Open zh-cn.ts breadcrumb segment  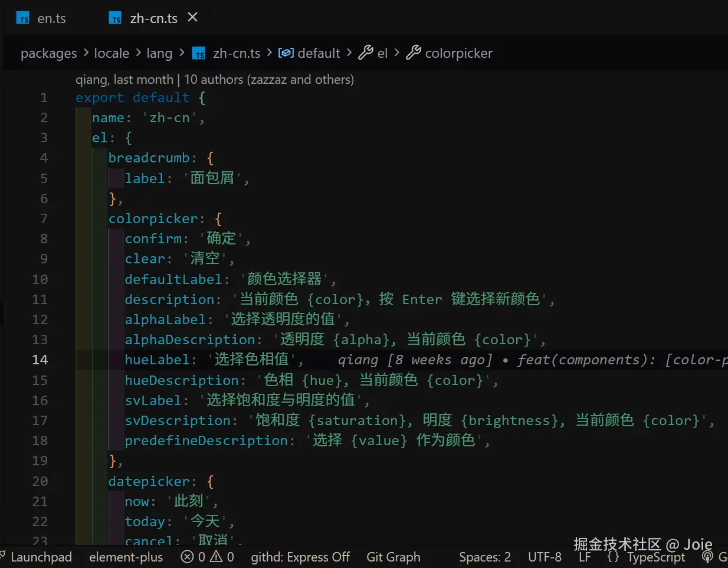[237, 53]
